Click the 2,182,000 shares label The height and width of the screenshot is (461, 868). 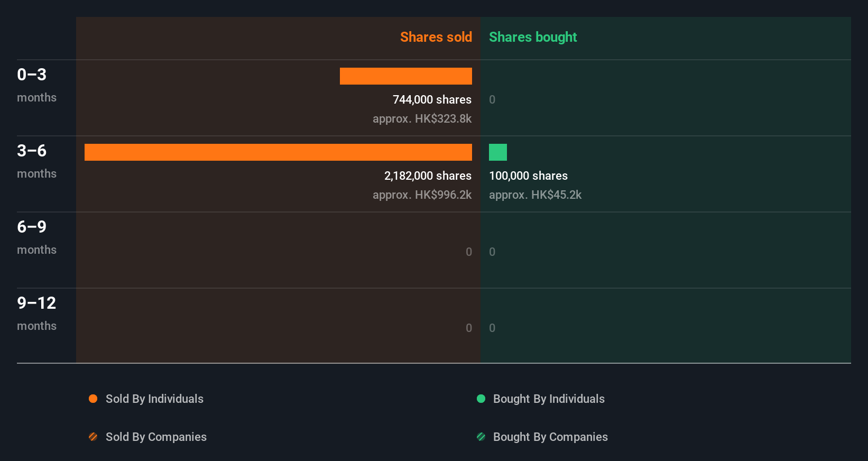(428, 176)
